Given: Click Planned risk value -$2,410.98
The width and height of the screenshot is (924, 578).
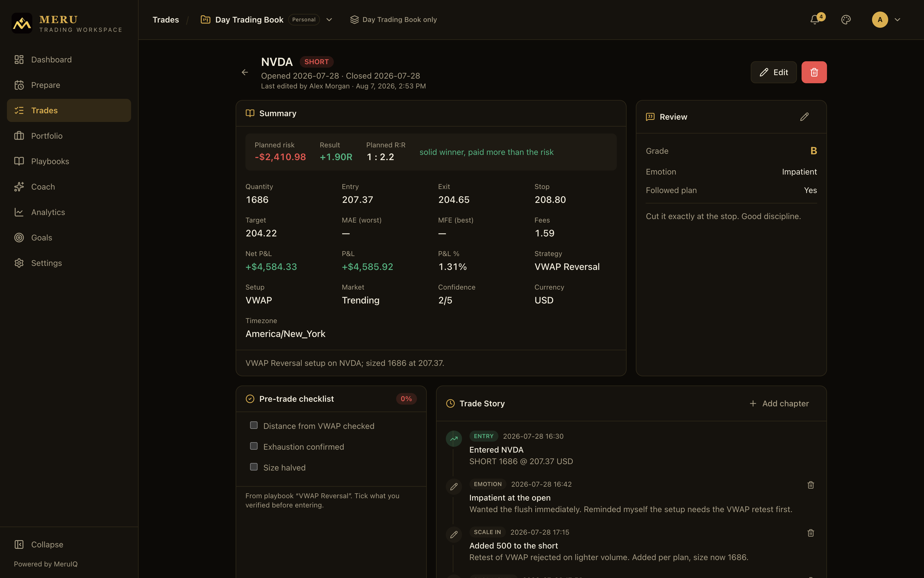Looking at the screenshot, I should tap(280, 157).
